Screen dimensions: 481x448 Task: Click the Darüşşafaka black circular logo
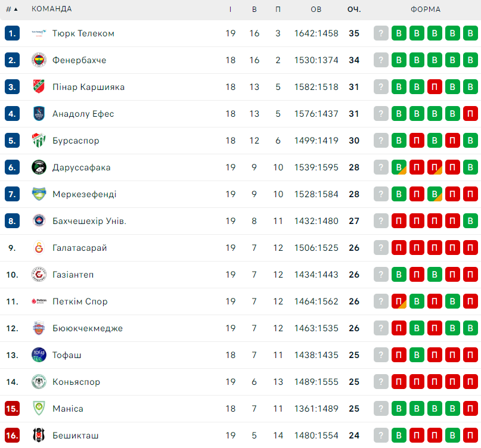click(x=39, y=167)
